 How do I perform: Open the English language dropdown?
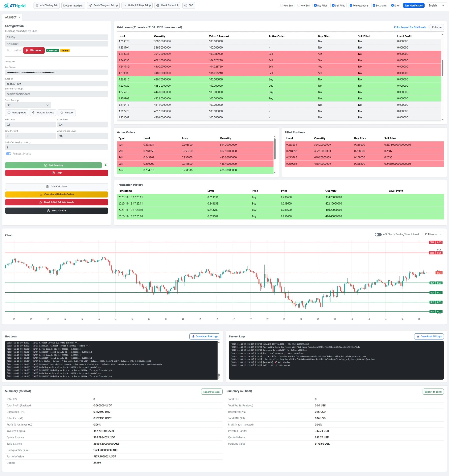436,6
